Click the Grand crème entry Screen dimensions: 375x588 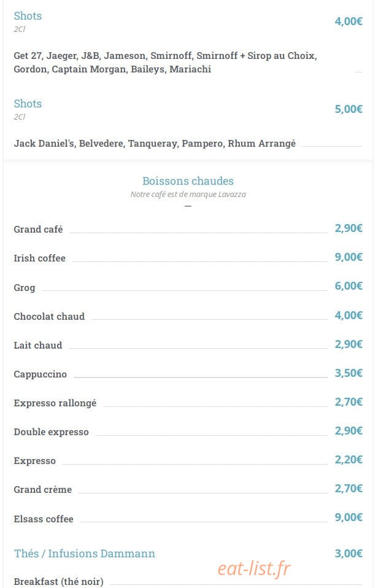pyautogui.click(x=43, y=489)
